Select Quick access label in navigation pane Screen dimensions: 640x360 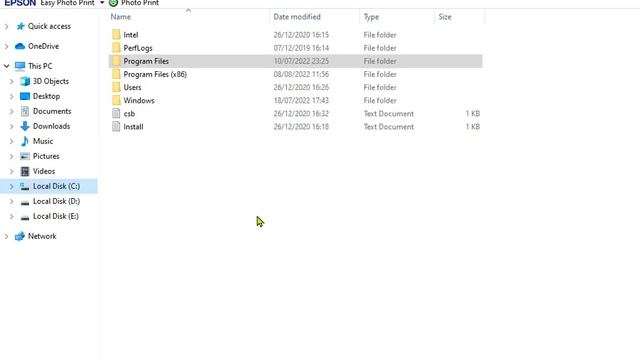tap(49, 26)
